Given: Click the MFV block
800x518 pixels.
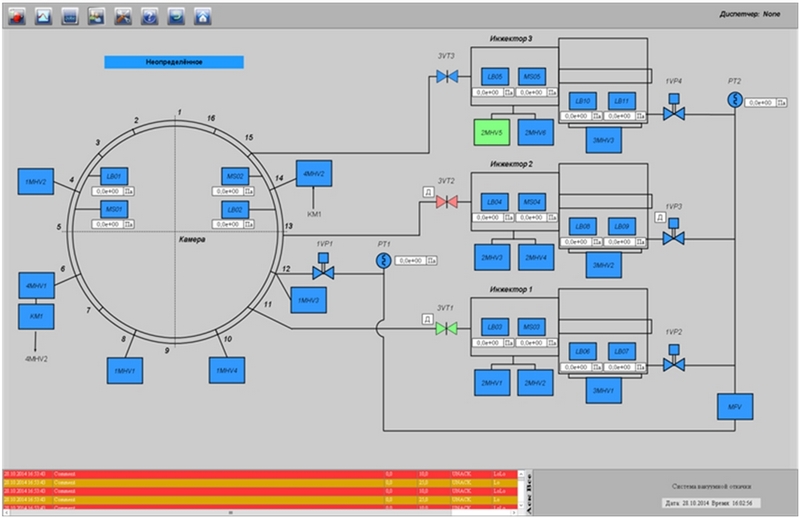Looking at the screenshot, I should coord(735,407).
